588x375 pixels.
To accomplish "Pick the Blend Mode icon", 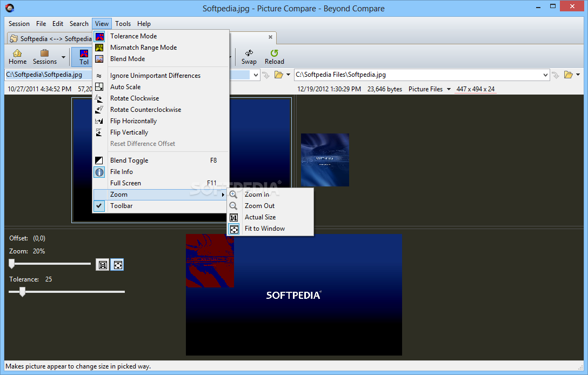I will [99, 59].
